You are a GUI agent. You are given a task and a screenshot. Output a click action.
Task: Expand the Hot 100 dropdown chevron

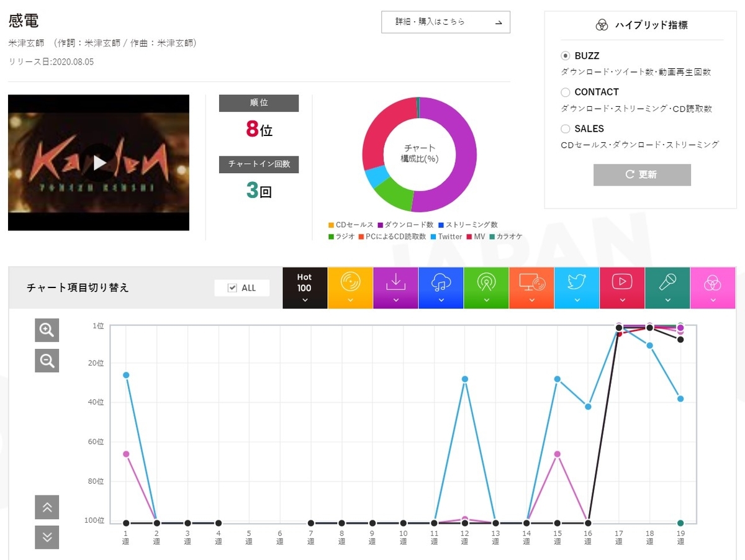[x=304, y=300]
